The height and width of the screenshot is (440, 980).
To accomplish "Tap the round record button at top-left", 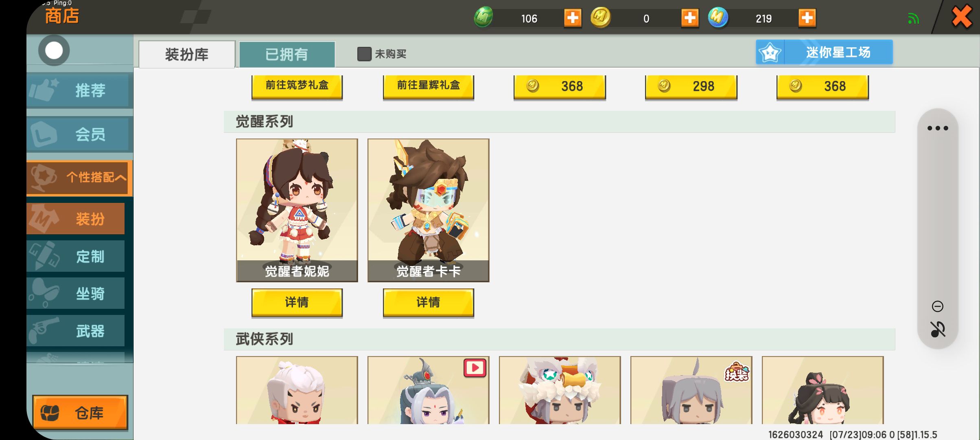I will click(54, 51).
